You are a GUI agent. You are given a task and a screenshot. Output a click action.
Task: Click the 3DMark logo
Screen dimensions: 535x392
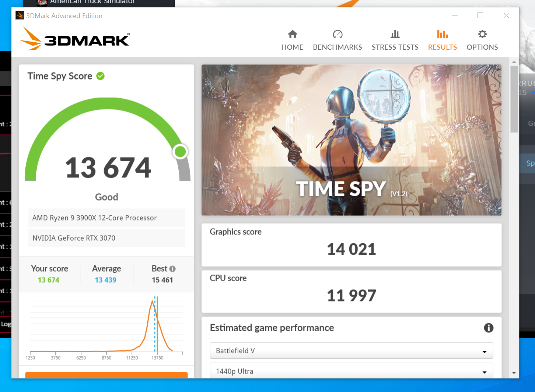tap(75, 39)
